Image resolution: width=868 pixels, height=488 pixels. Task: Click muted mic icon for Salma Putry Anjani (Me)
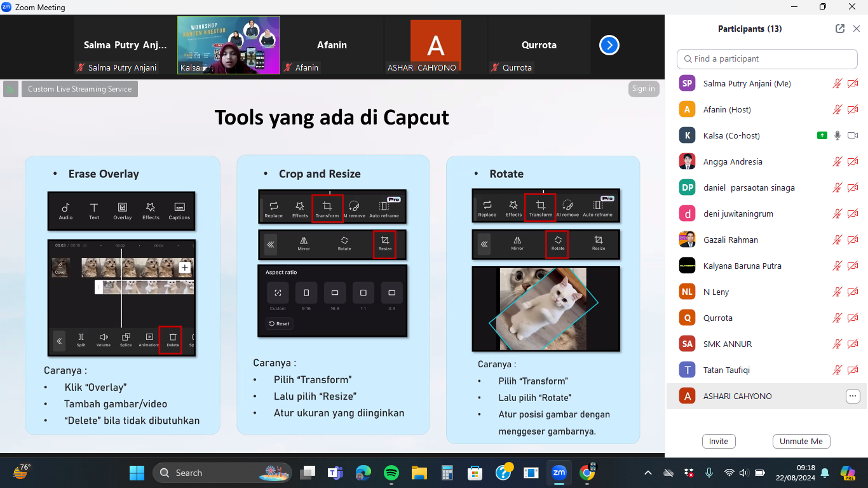click(837, 83)
